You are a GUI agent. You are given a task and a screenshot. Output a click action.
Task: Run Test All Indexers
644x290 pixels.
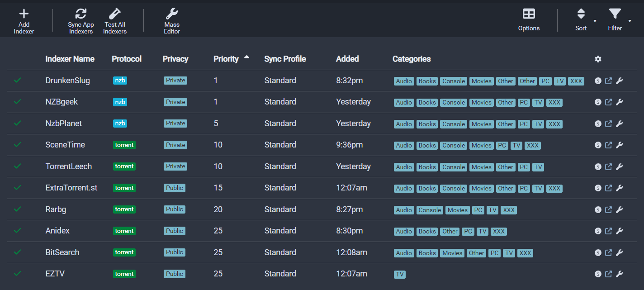click(x=115, y=14)
